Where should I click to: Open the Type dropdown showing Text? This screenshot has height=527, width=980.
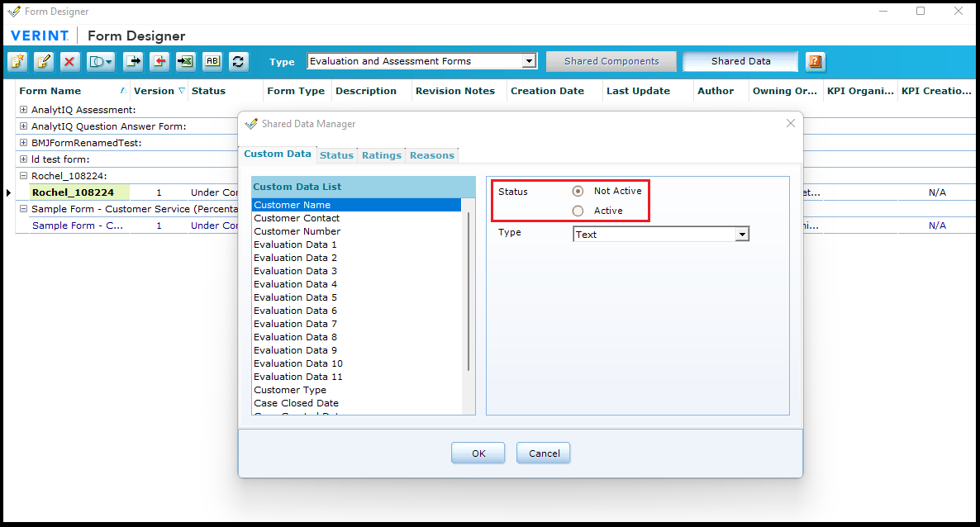(742, 235)
